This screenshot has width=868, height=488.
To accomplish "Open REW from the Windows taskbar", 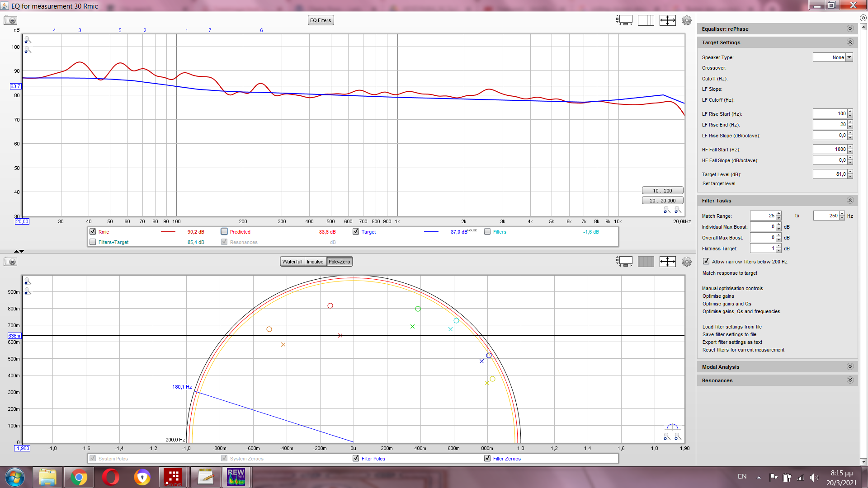I will coord(236,477).
